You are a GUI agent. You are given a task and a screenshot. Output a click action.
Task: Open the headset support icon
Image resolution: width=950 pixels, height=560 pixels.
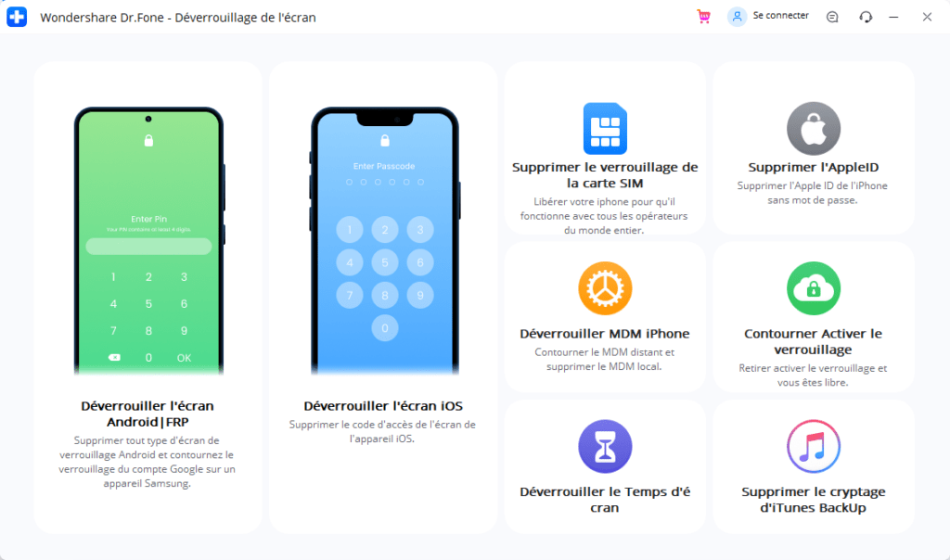(866, 17)
